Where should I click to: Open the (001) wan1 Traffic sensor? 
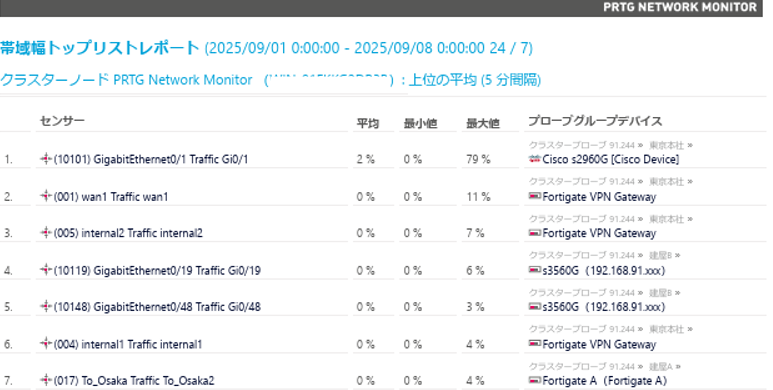(111, 197)
